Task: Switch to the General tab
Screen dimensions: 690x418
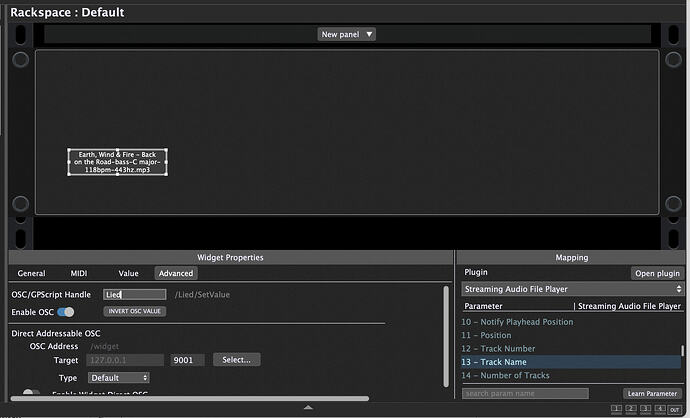Action: (31, 273)
